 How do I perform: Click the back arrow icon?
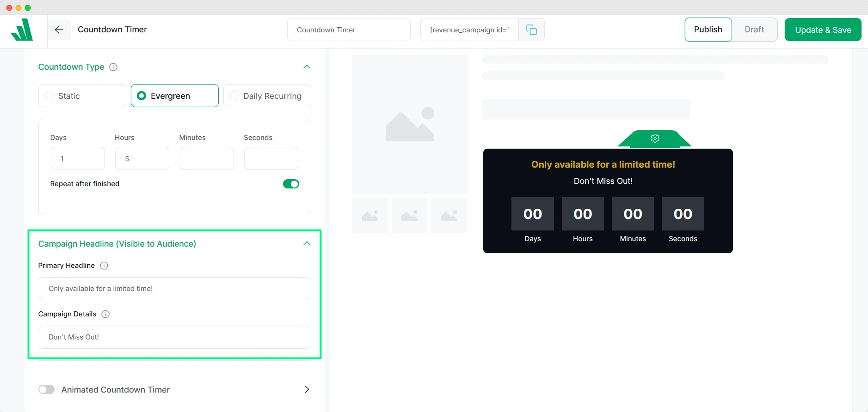(59, 30)
